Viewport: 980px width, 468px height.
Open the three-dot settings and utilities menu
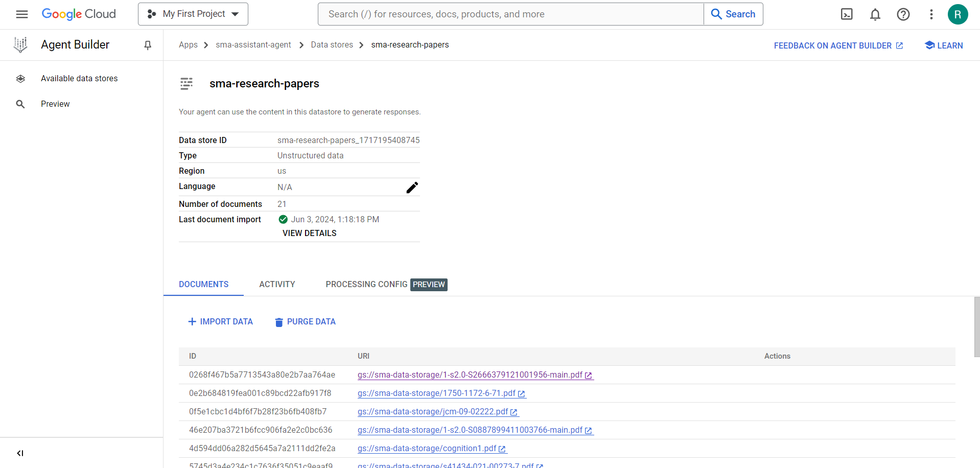coord(931,14)
